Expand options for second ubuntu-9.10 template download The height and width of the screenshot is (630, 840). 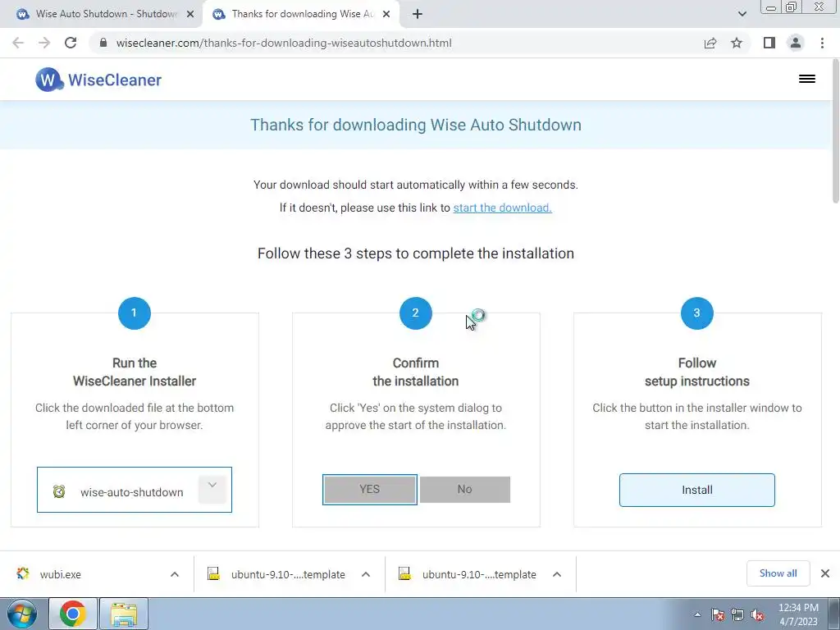(557, 574)
